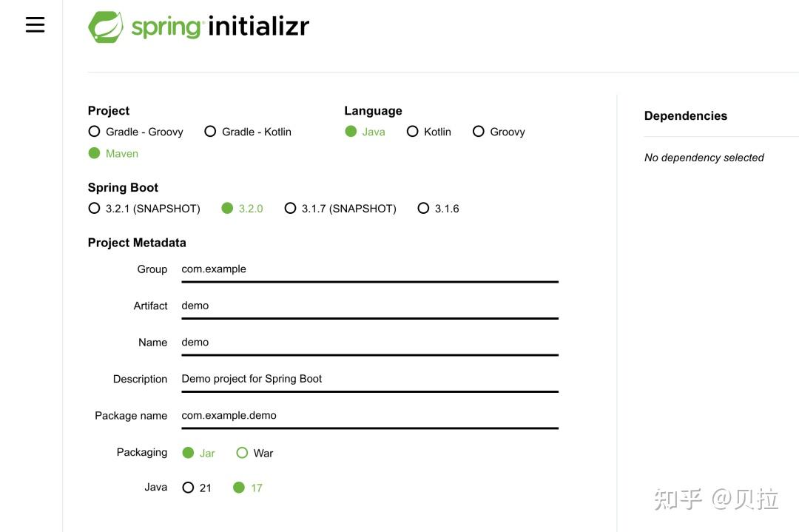Viewport: 799px width, 532px height.
Task: Select Java version 21
Action: [197, 488]
